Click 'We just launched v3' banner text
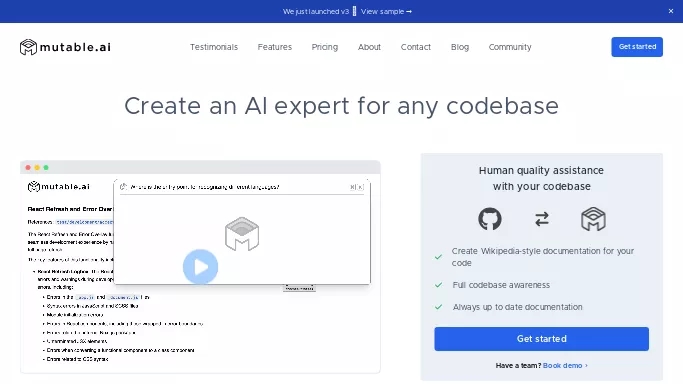The image size is (683, 384). coord(316,11)
